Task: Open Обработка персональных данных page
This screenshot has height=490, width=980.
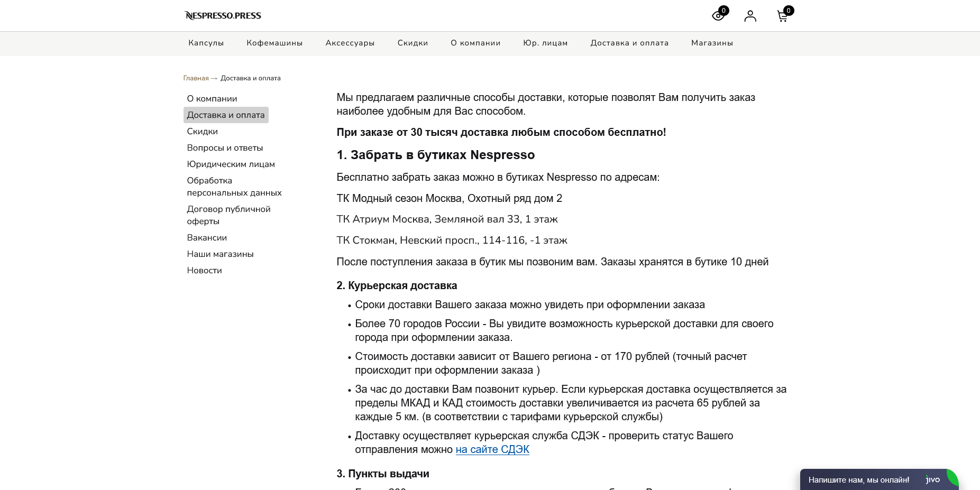Action: point(234,187)
